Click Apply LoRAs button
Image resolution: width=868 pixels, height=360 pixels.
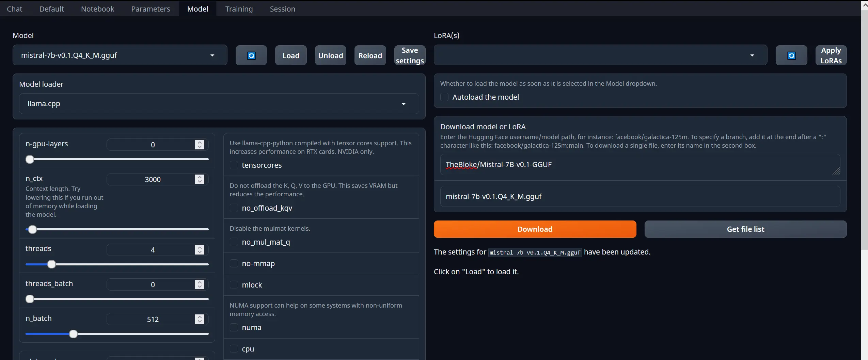831,55
